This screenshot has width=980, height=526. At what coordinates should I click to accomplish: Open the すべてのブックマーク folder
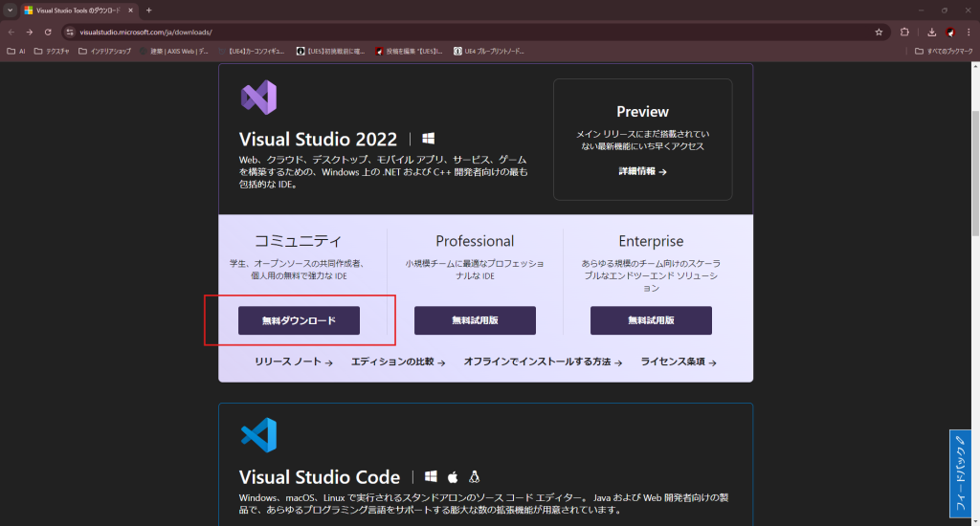[x=942, y=51]
